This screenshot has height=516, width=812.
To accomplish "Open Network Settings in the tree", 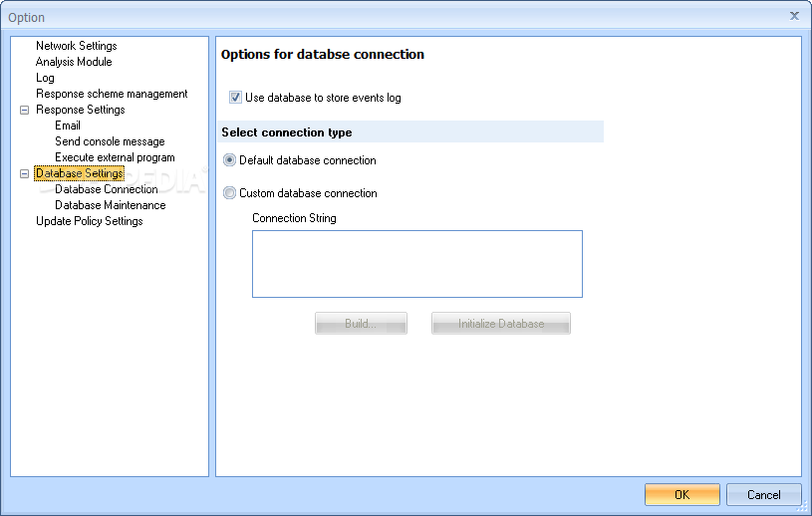I will (76, 46).
